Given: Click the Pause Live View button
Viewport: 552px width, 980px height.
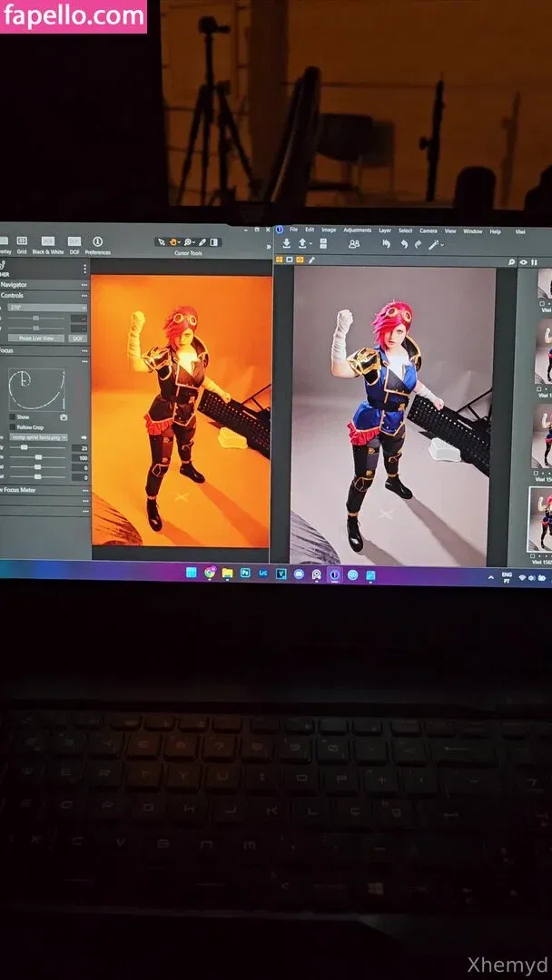Looking at the screenshot, I should [36, 338].
